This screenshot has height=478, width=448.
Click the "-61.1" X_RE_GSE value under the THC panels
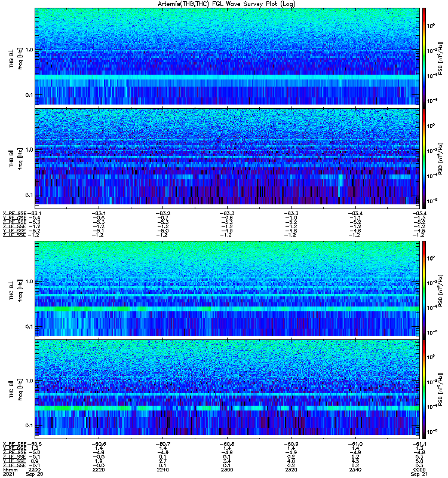tap(419, 444)
